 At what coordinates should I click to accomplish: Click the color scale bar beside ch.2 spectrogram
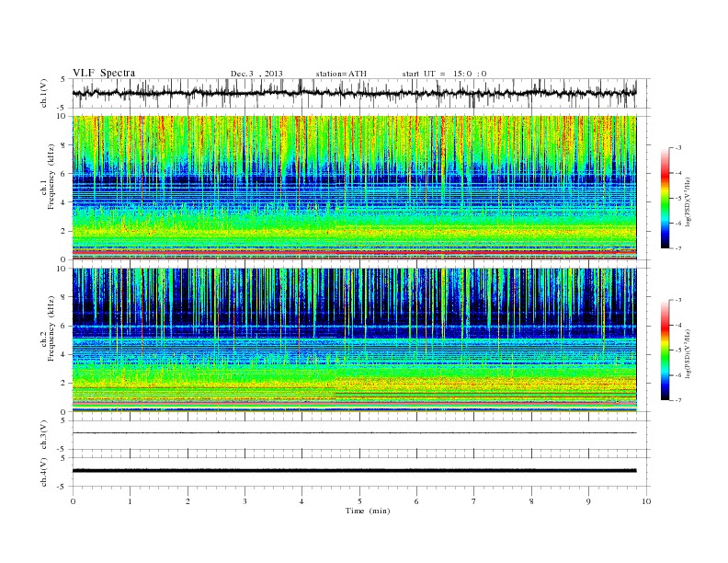tap(665, 350)
